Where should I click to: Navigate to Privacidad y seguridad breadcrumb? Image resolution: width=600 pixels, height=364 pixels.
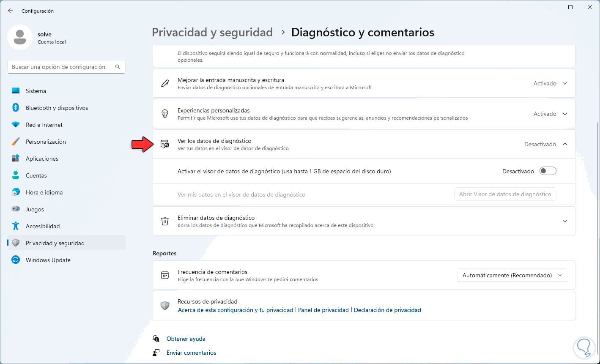(x=212, y=32)
